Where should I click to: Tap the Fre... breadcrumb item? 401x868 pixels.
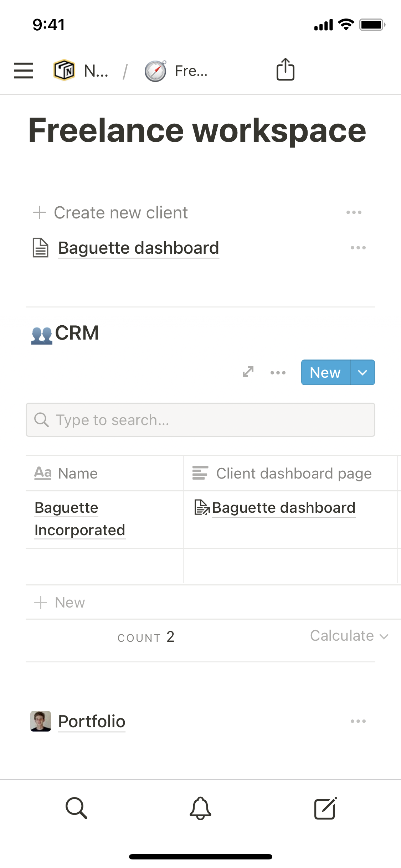pos(176,71)
